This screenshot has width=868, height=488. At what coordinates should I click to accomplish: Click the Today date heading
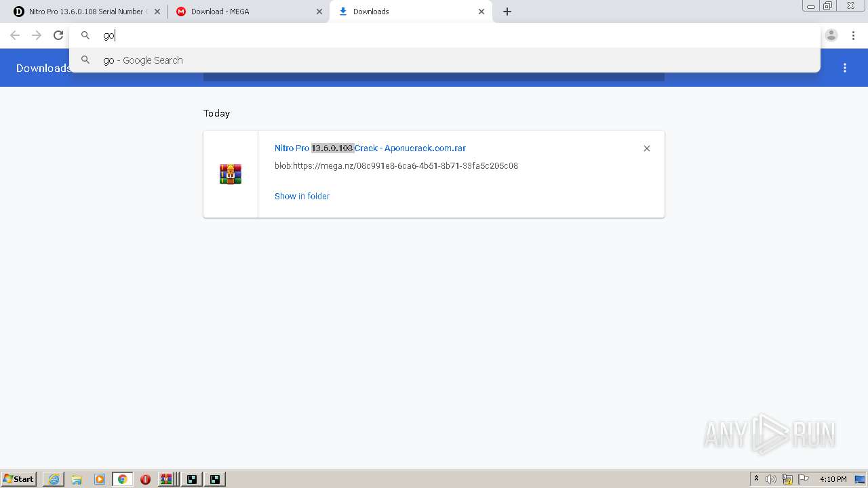(216, 113)
